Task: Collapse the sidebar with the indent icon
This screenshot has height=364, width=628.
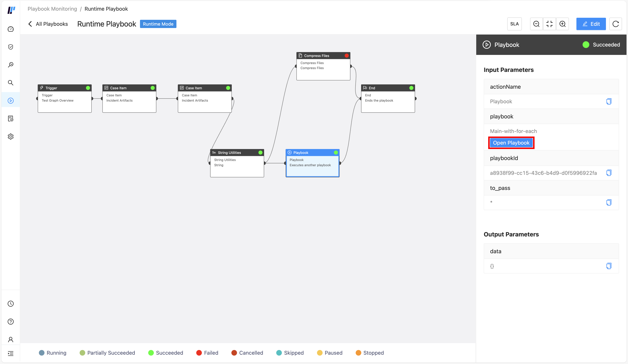Action: pyautogui.click(x=10, y=353)
